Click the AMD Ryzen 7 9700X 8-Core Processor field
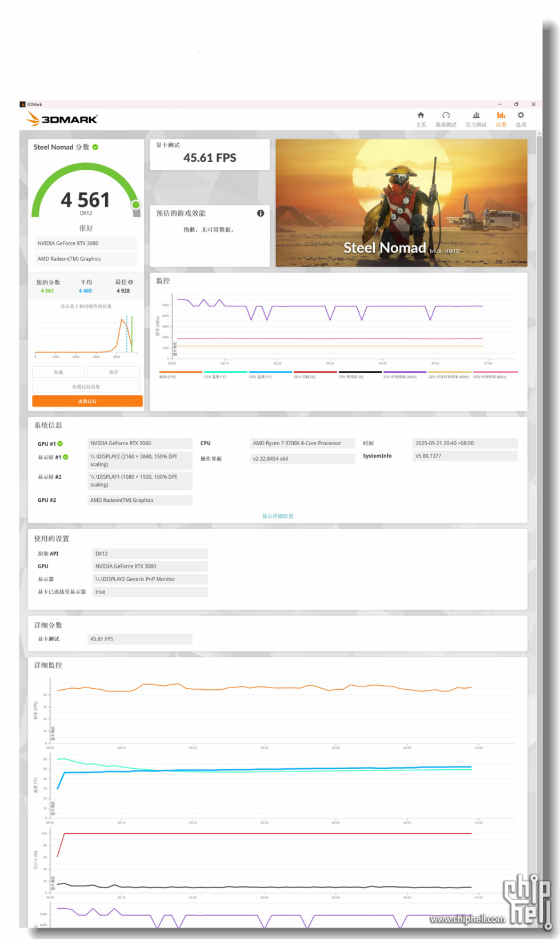560x939 pixels. pos(302,443)
